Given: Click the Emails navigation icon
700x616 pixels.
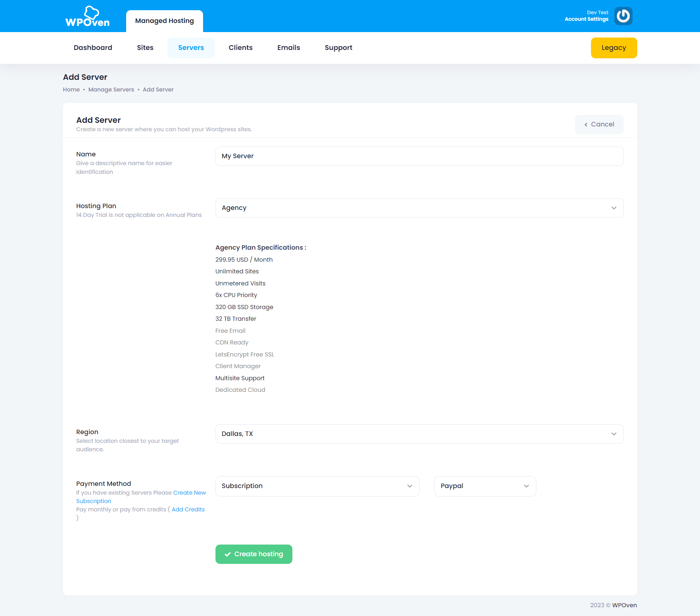Looking at the screenshot, I should tap(288, 48).
